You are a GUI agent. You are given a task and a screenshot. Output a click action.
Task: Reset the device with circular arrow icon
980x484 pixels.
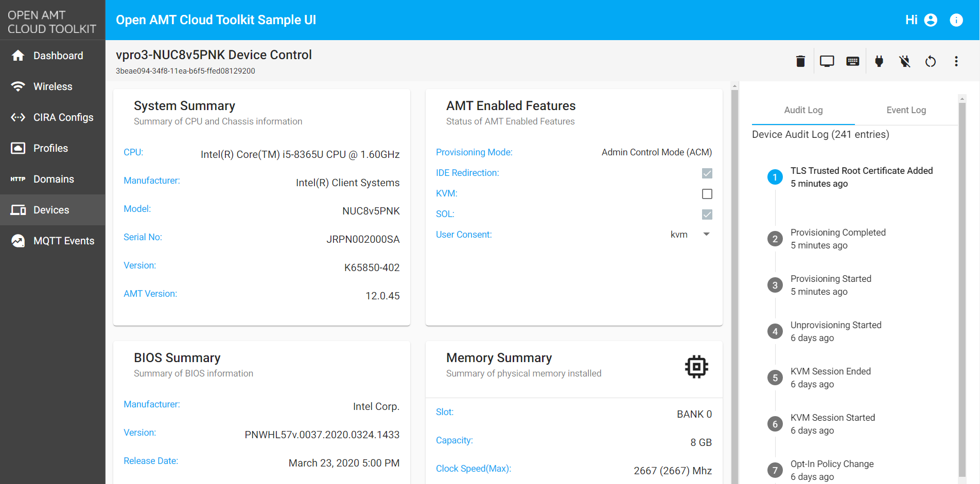931,61
